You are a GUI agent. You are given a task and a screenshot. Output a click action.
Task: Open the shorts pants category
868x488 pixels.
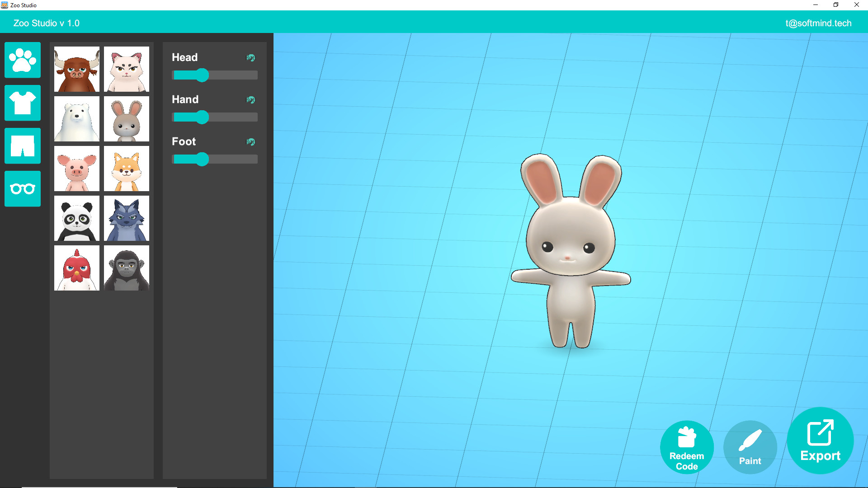click(x=22, y=145)
